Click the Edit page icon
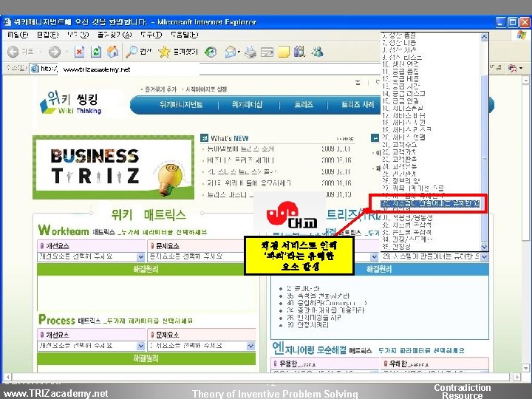The height and width of the screenshot is (399, 532). pos(267,52)
